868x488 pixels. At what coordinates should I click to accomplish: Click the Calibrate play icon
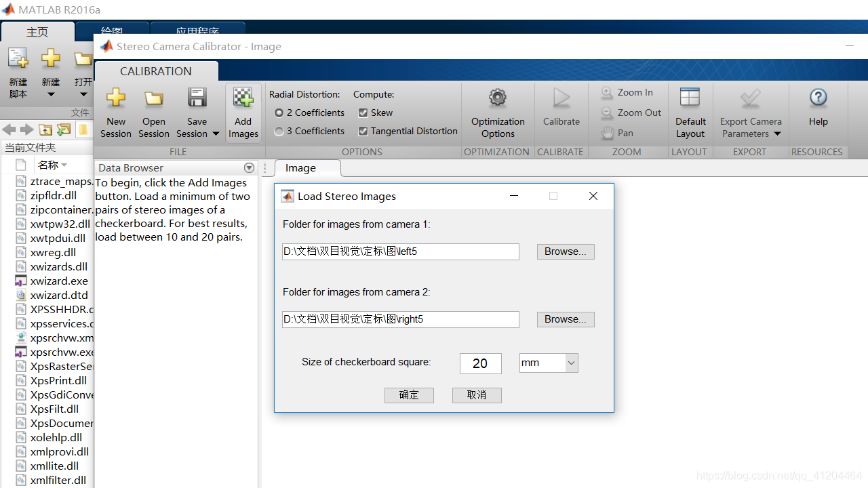(x=561, y=98)
